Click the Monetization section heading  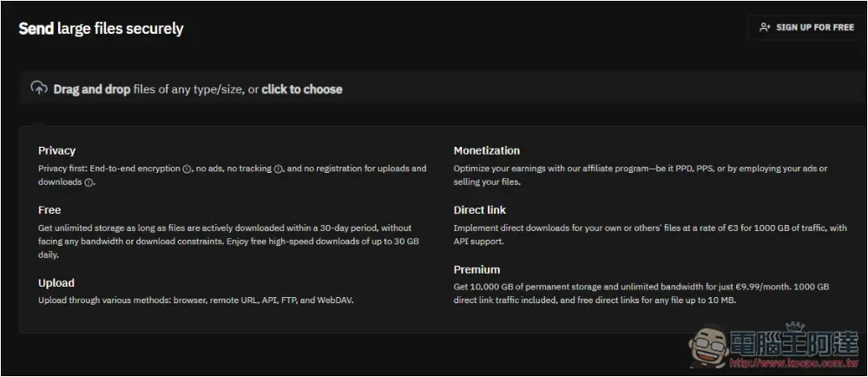[x=487, y=150]
